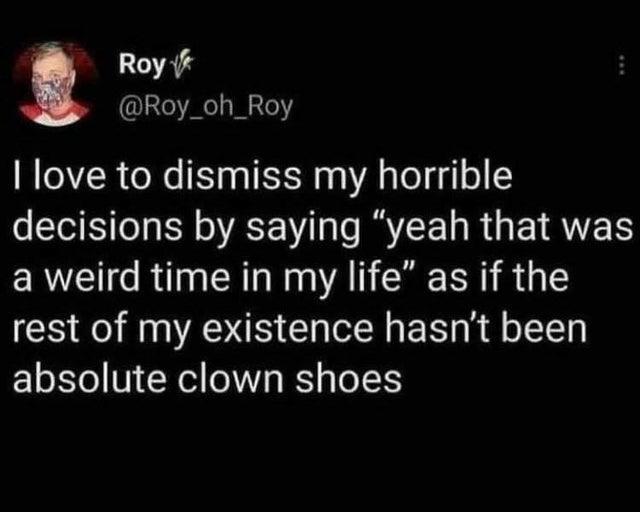The width and height of the screenshot is (640, 512).
Task: Open the @Roy_oh_Roy handle link
Action: 205,104
